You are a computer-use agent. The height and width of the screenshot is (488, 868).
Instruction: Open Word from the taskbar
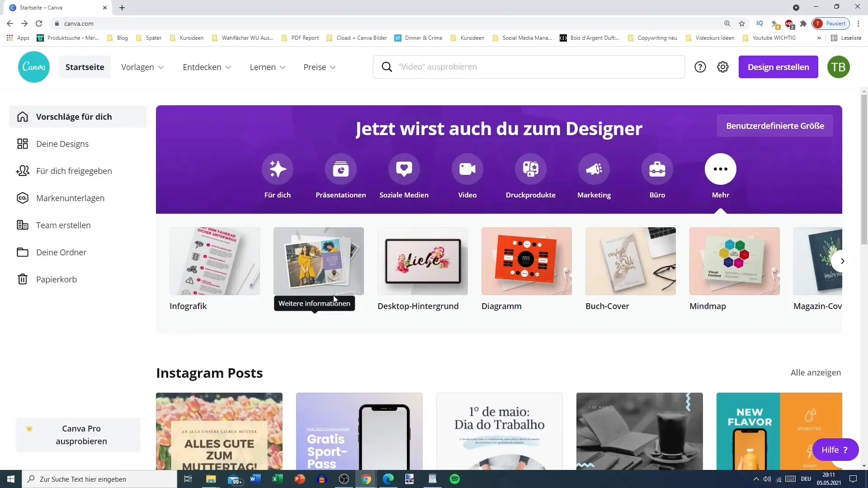tap(255, 479)
